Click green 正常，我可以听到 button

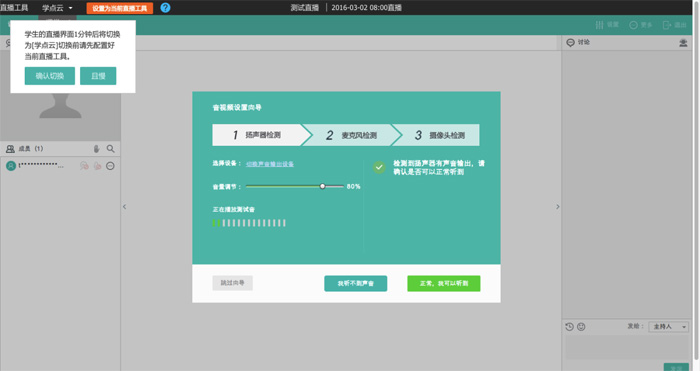point(444,283)
